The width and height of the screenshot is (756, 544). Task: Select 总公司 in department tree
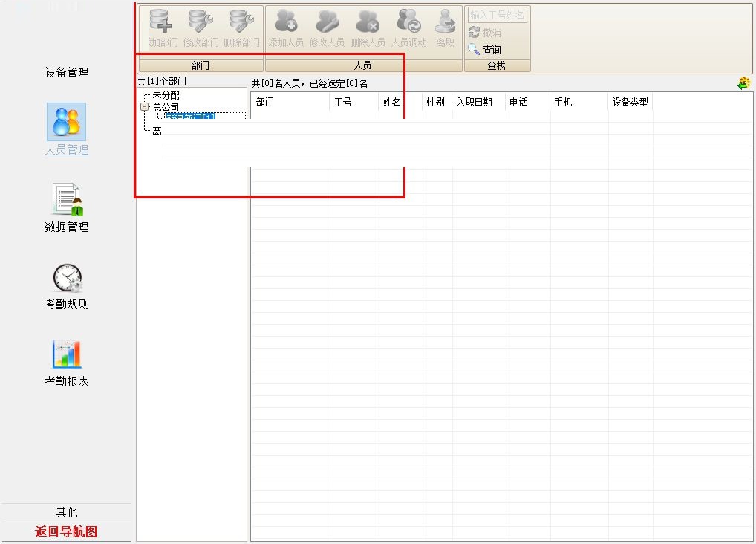166,107
